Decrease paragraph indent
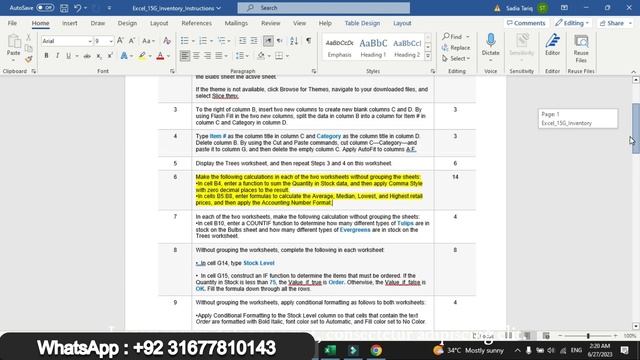The image size is (640, 360). (x=242, y=41)
